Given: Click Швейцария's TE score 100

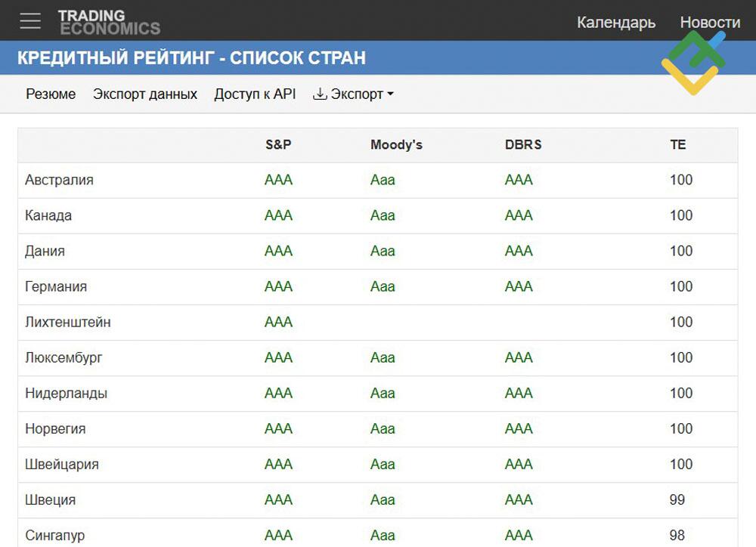Looking at the screenshot, I should coord(681,465).
